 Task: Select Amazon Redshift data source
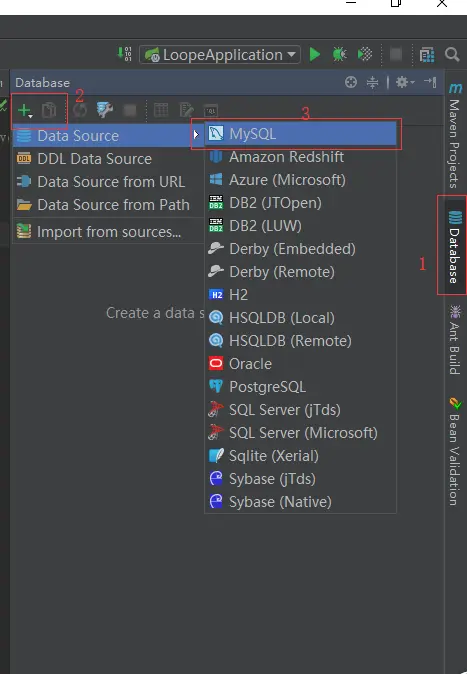301,156
